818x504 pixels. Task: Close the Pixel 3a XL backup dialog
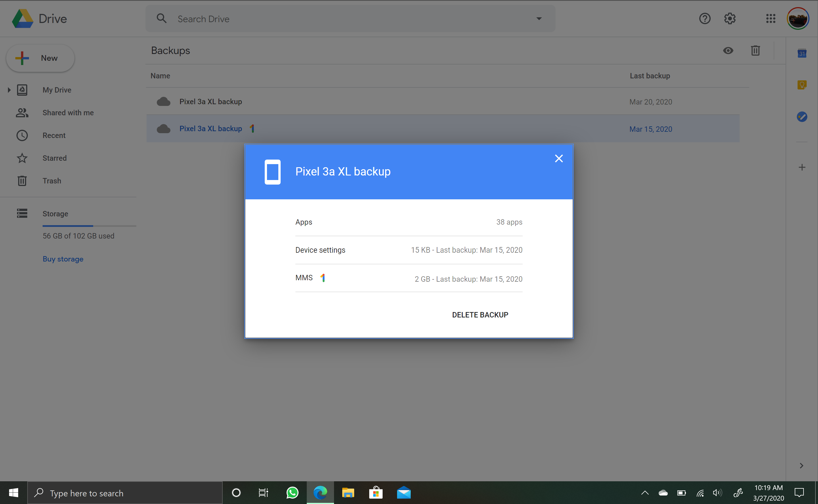coord(559,159)
